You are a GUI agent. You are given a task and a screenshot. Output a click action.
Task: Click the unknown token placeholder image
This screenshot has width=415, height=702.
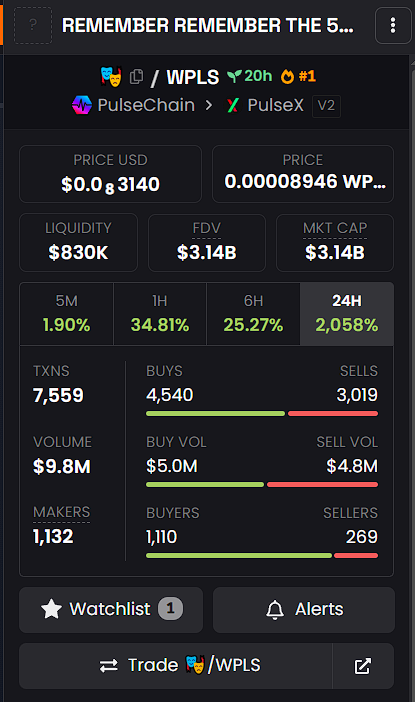pyautogui.click(x=33, y=25)
